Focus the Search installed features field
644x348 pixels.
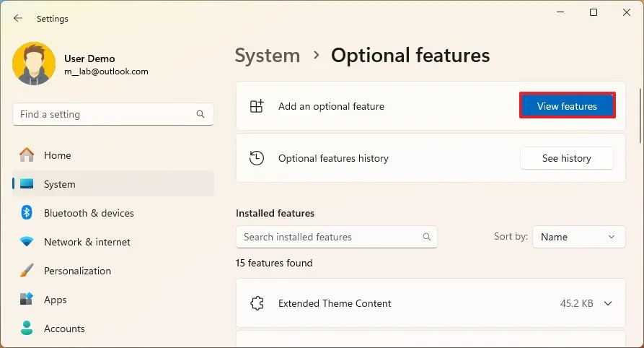(x=336, y=237)
